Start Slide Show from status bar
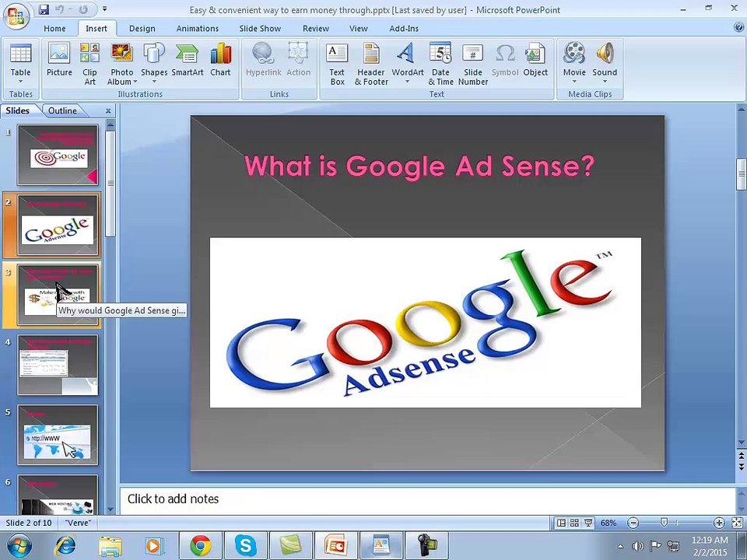747x560 pixels. (588, 523)
